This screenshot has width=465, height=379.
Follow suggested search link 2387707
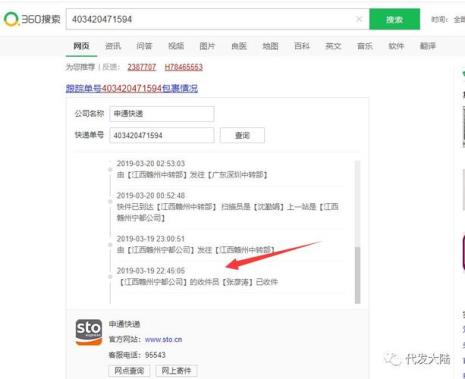(142, 67)
